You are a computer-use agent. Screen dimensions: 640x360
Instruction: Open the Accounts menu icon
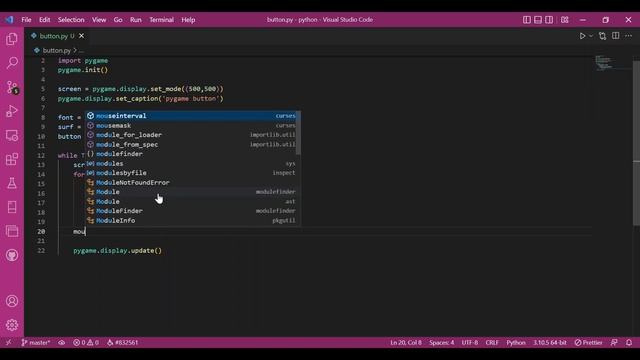(x=12, y=301)
